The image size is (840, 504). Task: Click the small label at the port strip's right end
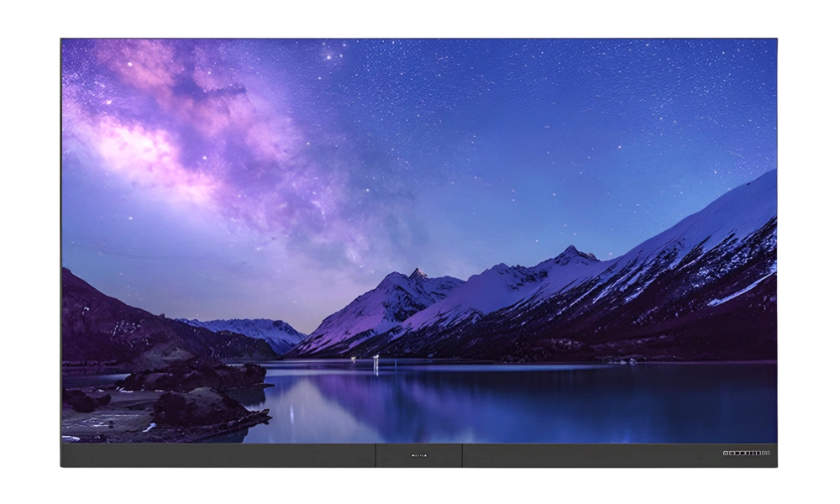point(766,453)
